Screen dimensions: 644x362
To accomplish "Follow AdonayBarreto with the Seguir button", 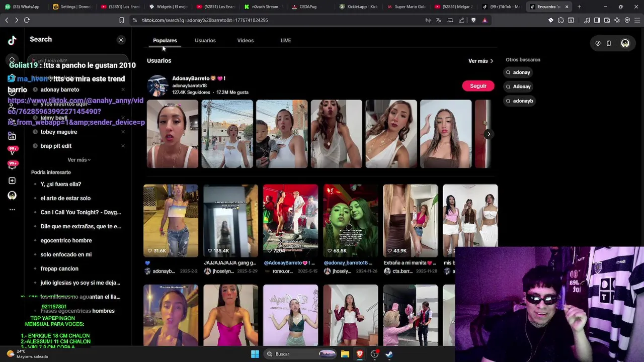I will tap(478, 86).
